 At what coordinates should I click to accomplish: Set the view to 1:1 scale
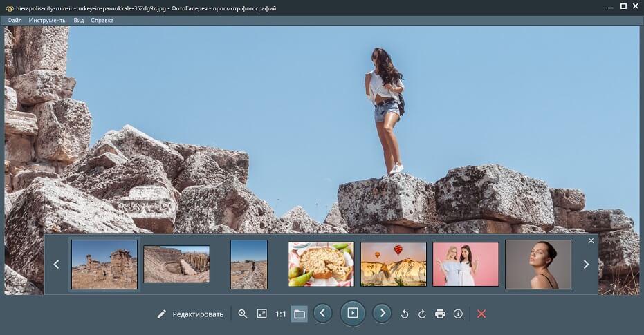[x=280, y=314]
